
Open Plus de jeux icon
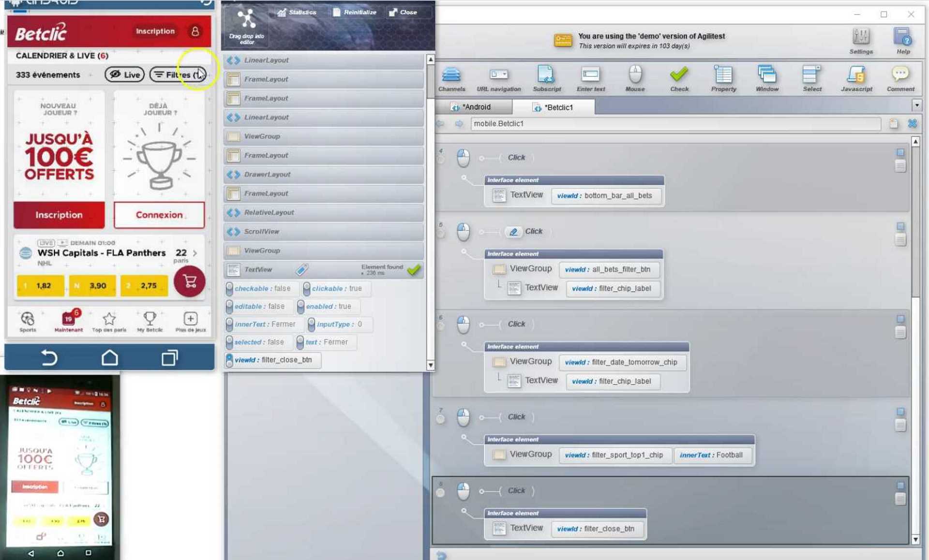click(191, 322)
